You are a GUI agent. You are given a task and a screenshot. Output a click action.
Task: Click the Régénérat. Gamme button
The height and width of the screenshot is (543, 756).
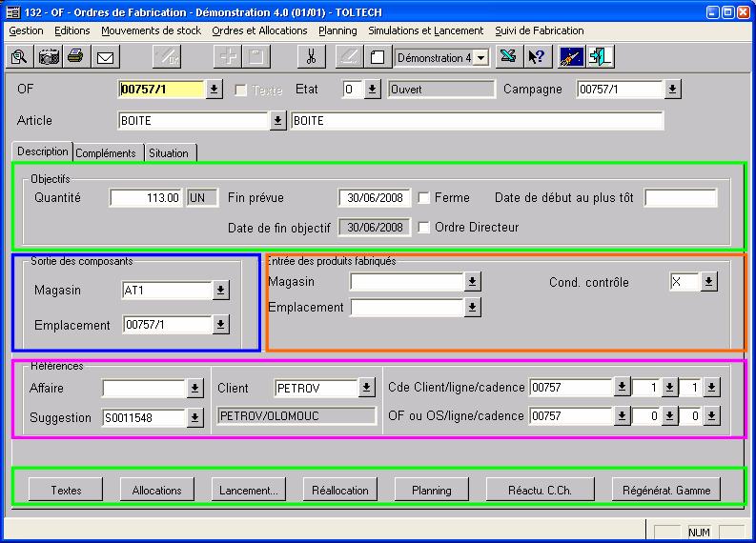coord(666,490)
